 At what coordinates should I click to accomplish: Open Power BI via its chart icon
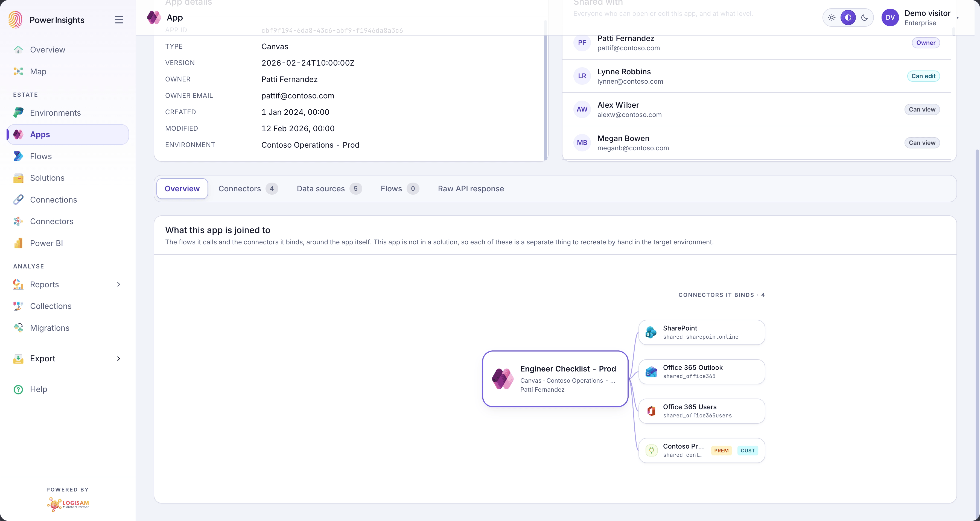click(x=18, y=243)
